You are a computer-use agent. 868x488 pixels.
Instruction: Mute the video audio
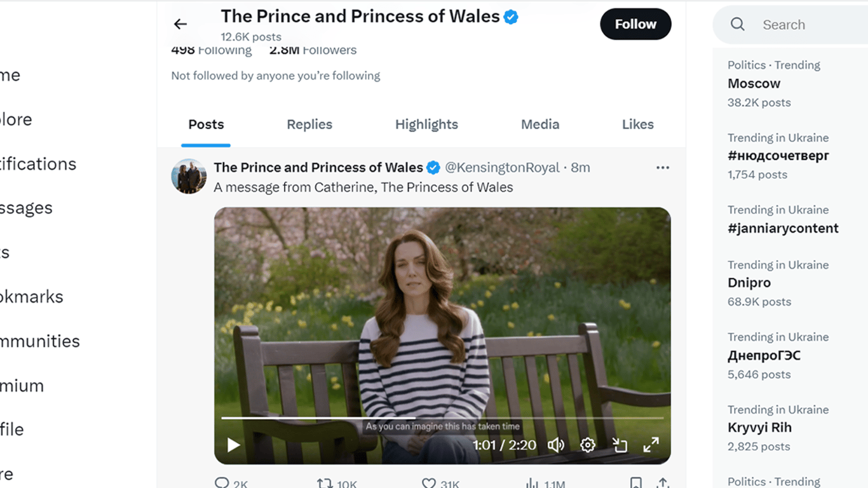point(555,445)
